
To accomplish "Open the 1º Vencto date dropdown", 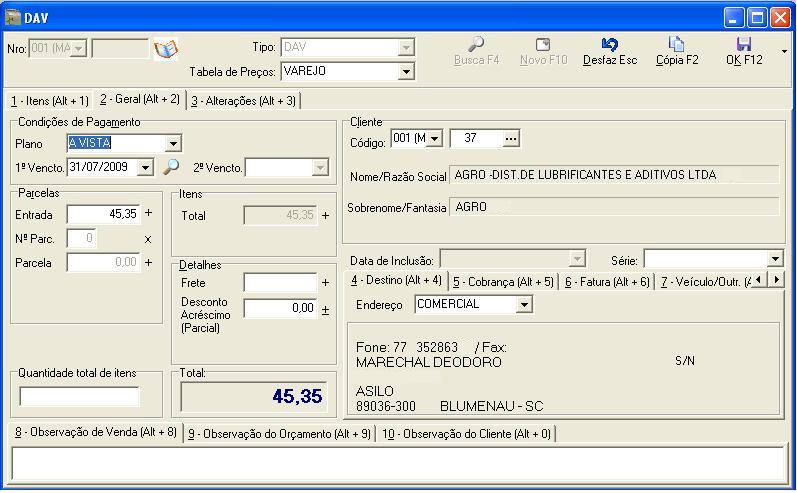I will coord(145,168).
